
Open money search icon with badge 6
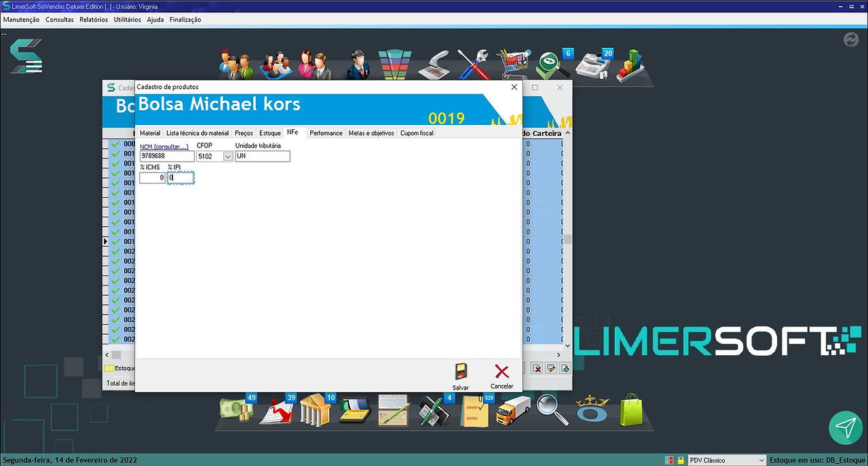[x=552, y=65]
